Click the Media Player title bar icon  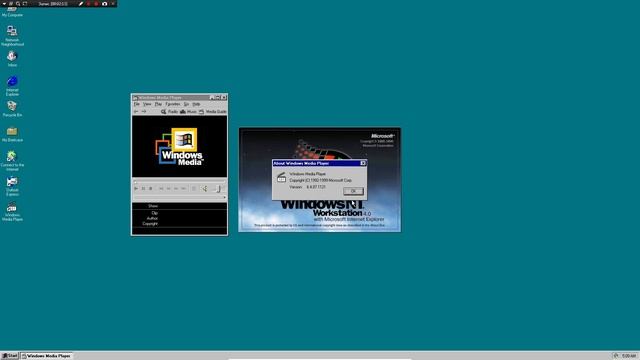coord(135,98)
